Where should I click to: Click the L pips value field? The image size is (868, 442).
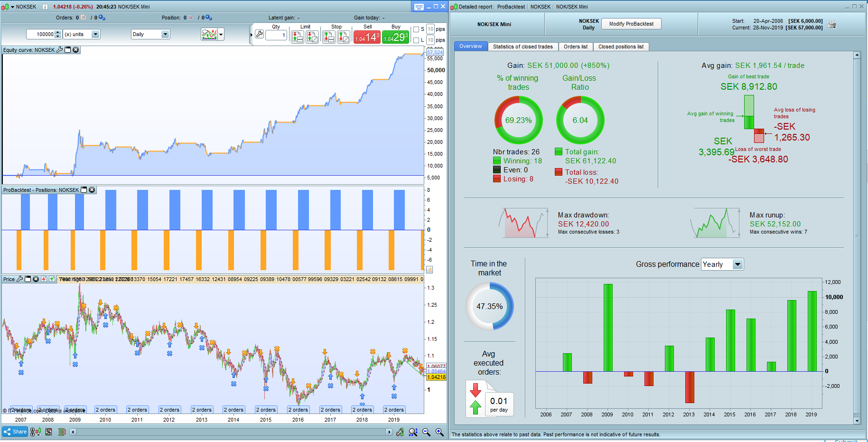pos(430,40)
